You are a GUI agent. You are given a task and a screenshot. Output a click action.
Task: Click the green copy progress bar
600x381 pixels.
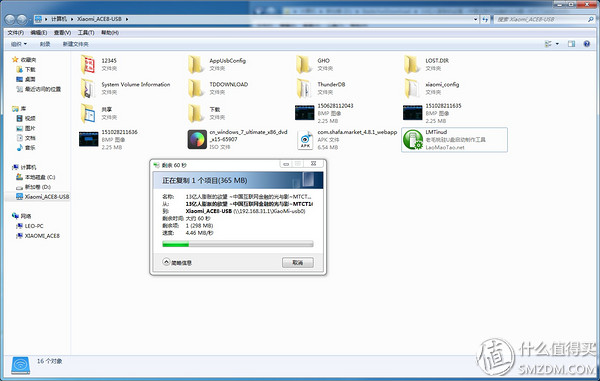pos(238,244)
